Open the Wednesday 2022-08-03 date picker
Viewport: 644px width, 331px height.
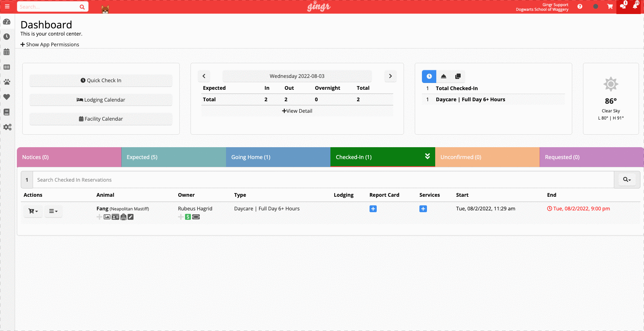pos(297,76)
